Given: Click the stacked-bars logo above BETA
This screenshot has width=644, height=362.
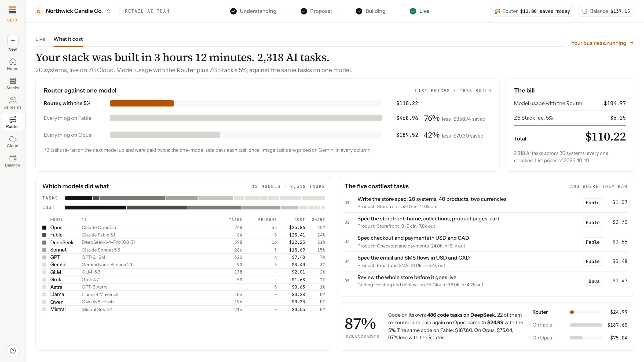Looking at the screenshot, I should pos(12,10).
